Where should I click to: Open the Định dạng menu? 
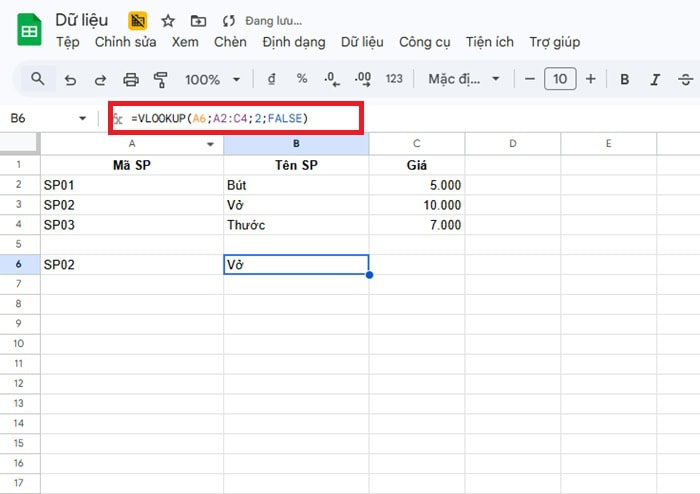[294, 42]
